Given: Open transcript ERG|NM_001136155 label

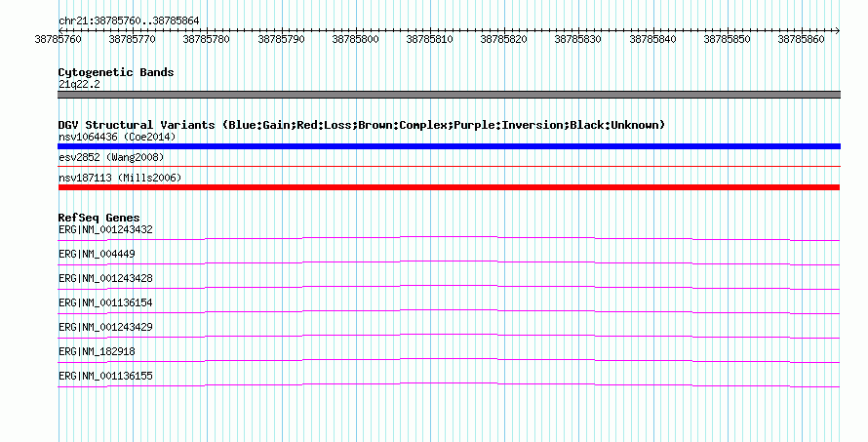Looking at the screenshot, I should [x=105, y=376].
